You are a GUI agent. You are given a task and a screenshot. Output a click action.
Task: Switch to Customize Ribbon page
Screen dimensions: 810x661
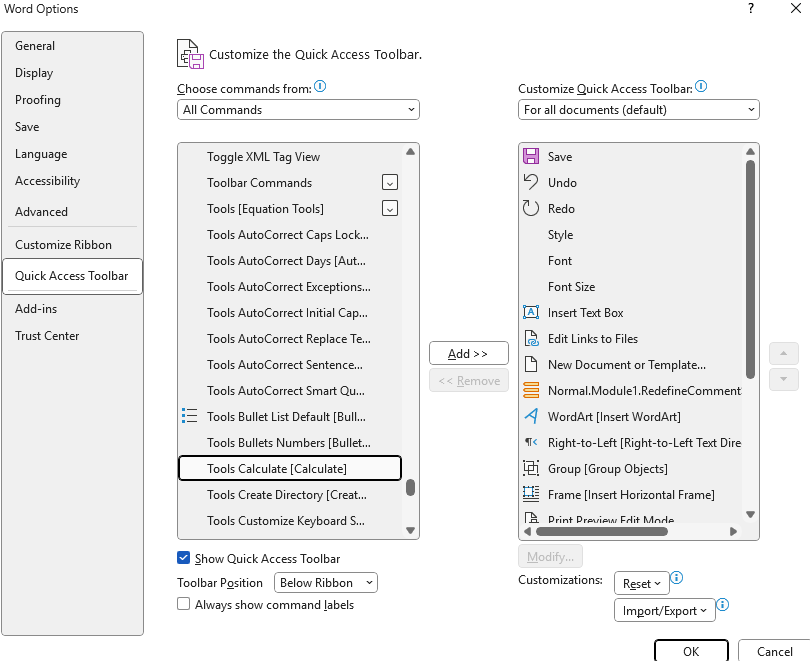tap(72, 245)
